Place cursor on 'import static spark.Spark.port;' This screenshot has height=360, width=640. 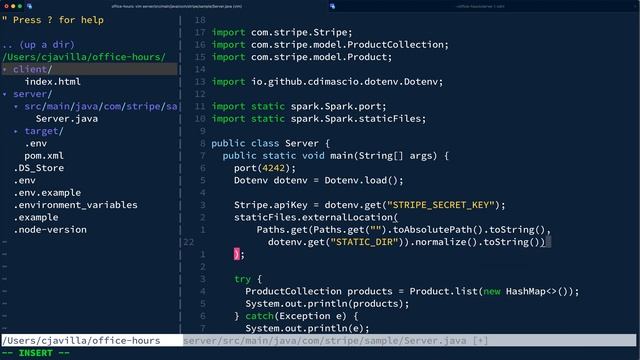click(x=299, y=107)
